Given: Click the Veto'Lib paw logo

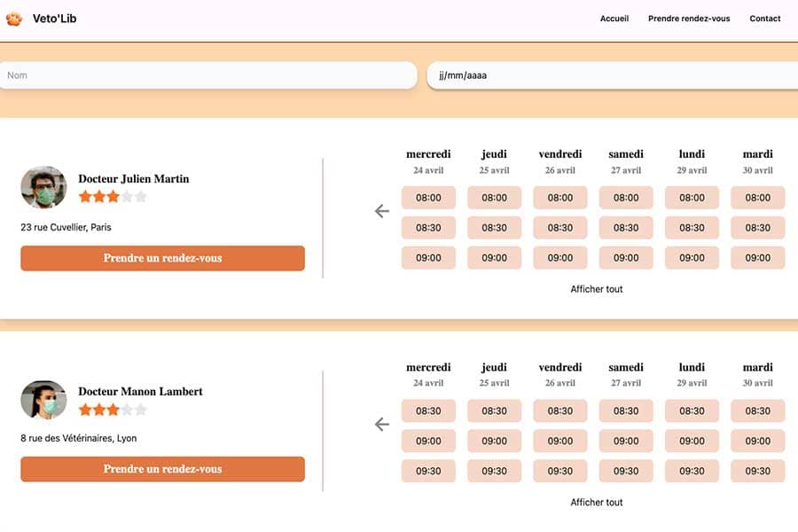Looking at the screenshot, I should pos(14,18).
